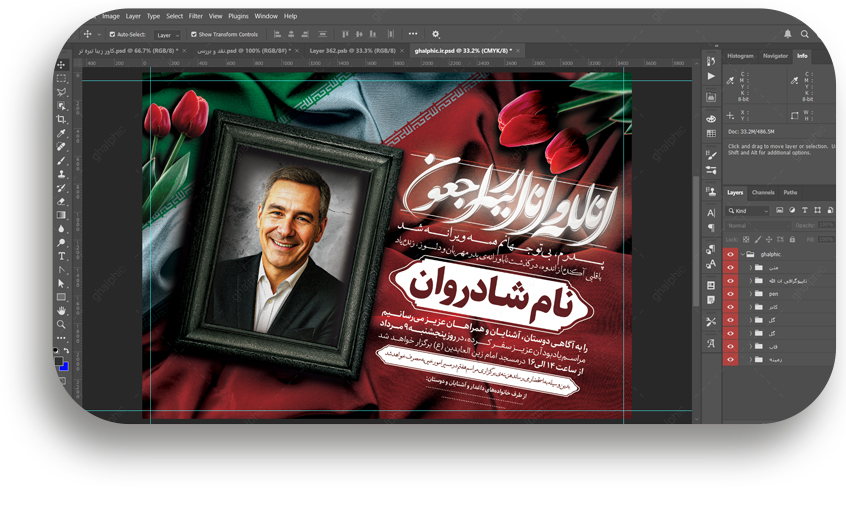Select the Move tool in the toolbar
This screenshot has width=846, height=513.
(x=62, y=65)
